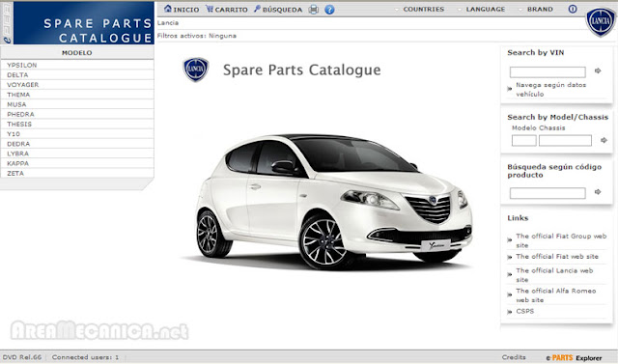Click the MODELO list header

click(x=77, y=52)
